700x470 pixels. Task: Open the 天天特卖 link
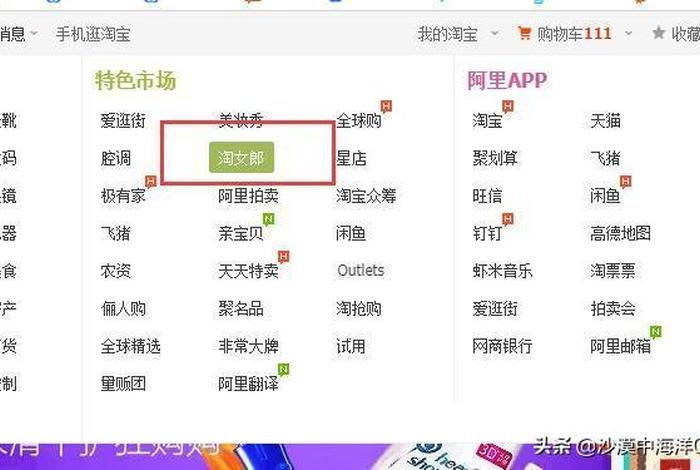click(x=249, y=270)
